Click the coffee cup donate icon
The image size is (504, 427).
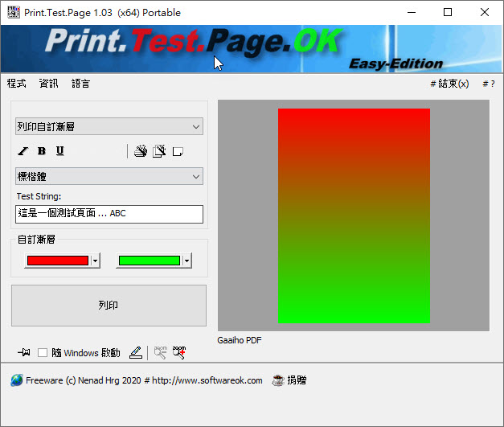pyautogui.click(x=278, y=380)
